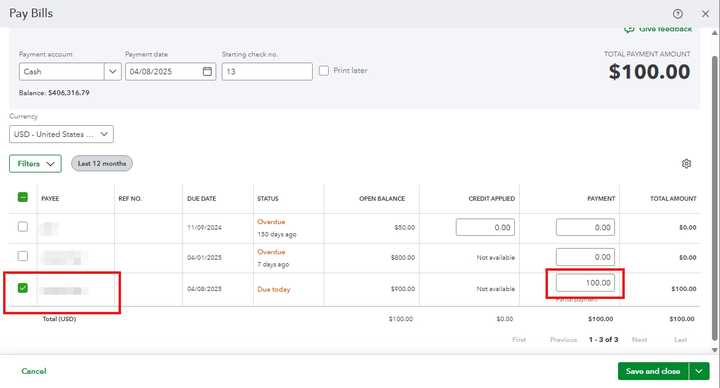Go to First page link
Image resolution: width=720 pixels, height=388 pixels.
pos(519,340)
